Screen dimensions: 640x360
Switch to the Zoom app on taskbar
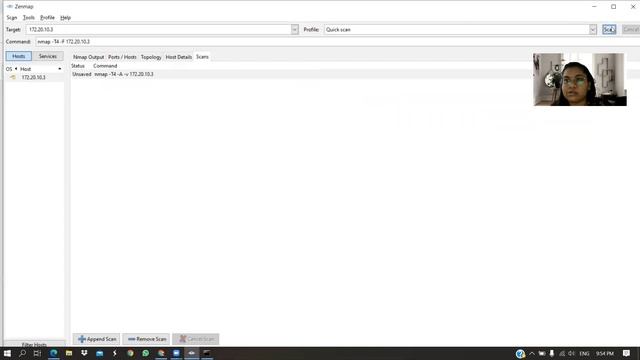pyautogui.click(x=176, y=353)
